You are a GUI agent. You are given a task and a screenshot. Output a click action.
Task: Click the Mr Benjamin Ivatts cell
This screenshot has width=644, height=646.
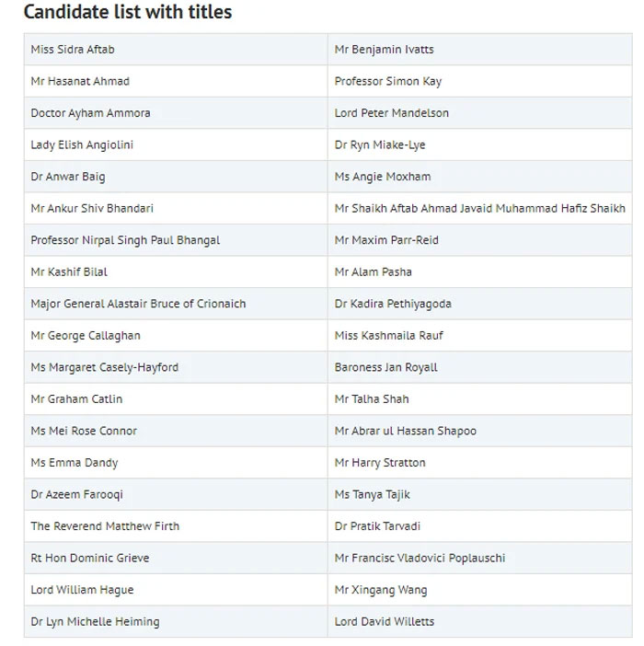pyautogui.click(x=385, y=50)
